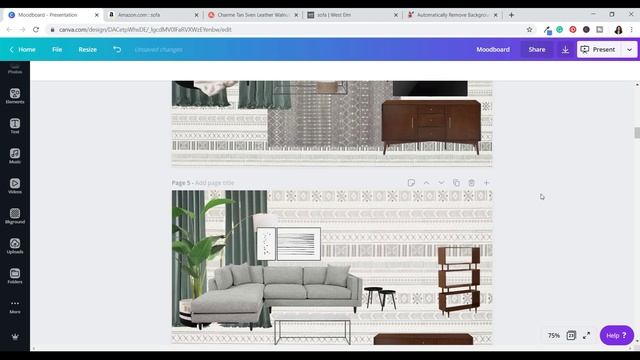
Task: Bookmark this page with star icon
Action: (529, 29)
